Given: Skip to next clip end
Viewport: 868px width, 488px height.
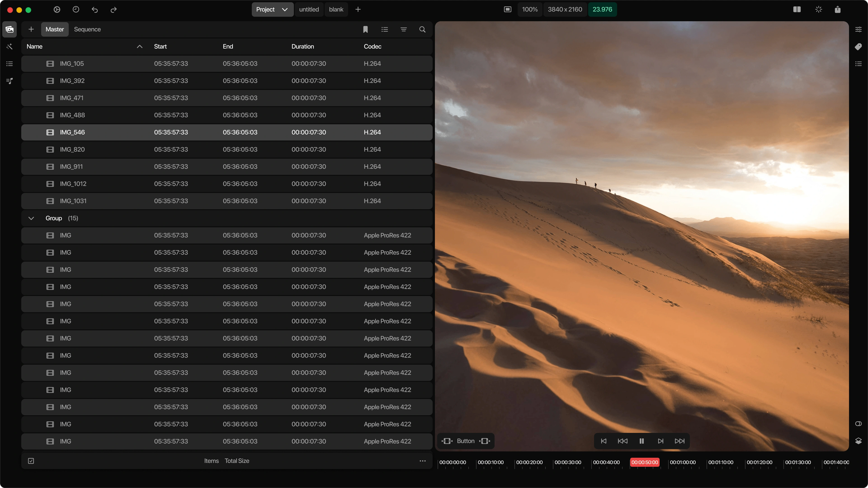Looking at the screenshot, I should click(x=660, y=441).
